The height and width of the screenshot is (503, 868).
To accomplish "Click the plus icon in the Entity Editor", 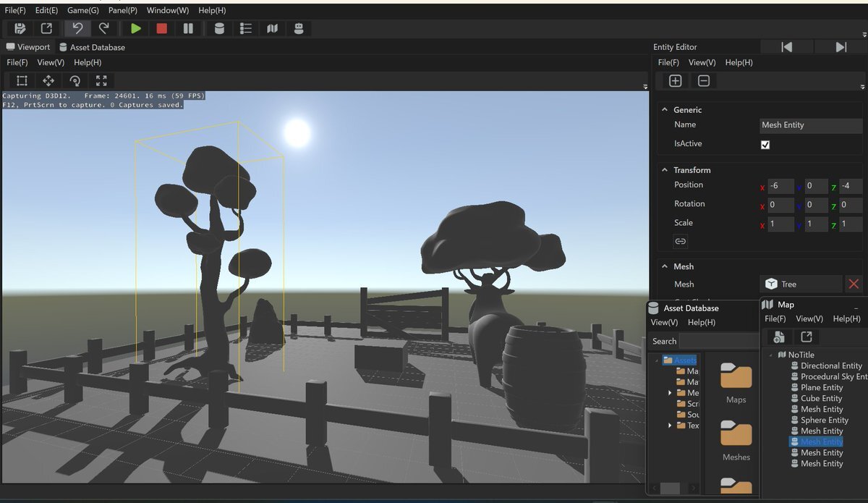I will coord(675,81).
